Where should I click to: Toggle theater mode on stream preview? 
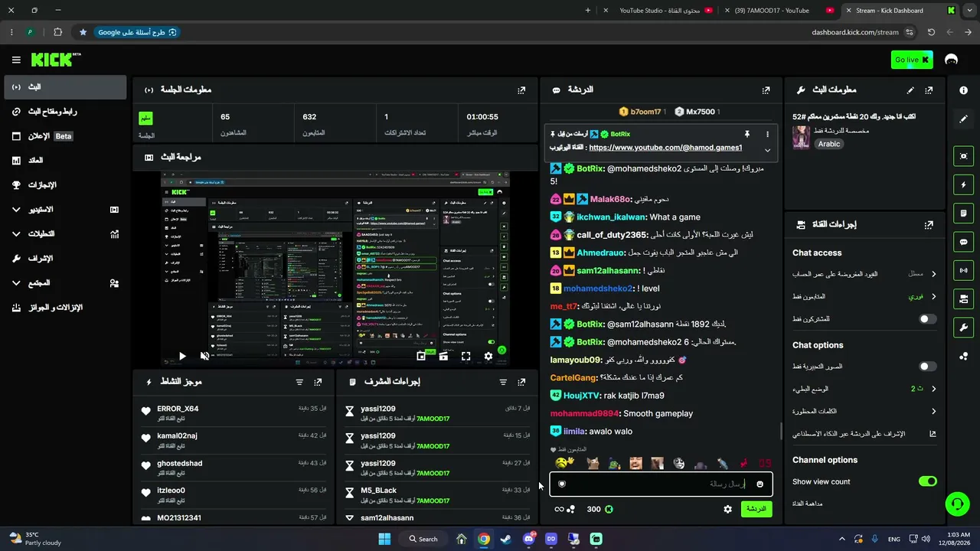coord(443,356)
